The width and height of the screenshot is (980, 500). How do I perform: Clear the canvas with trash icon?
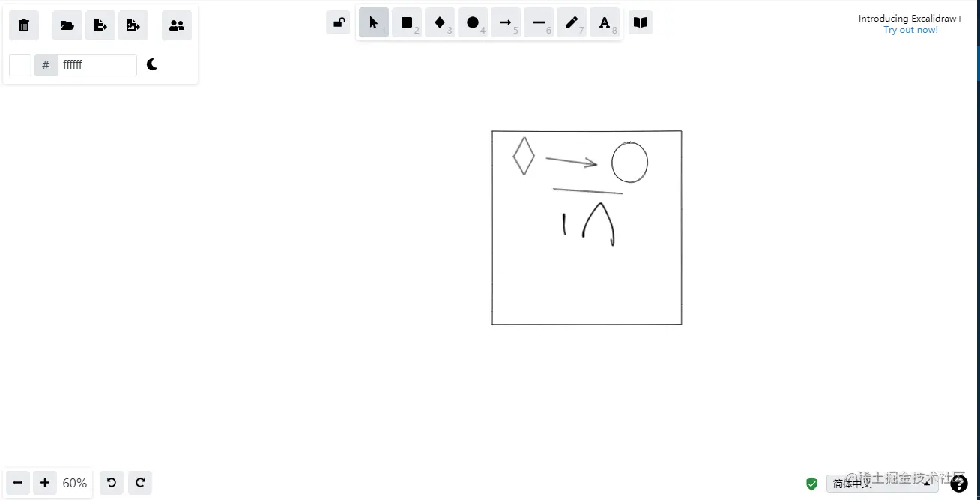point(23,25)
